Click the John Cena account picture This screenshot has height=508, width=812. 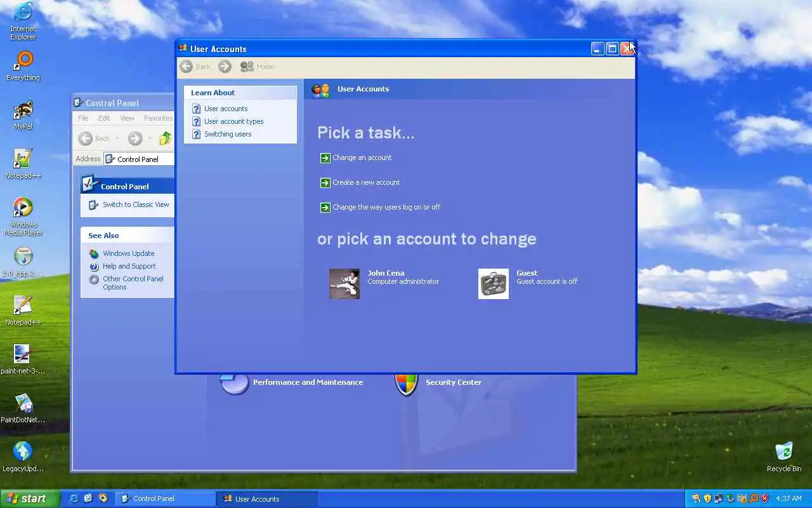(344, 283)
